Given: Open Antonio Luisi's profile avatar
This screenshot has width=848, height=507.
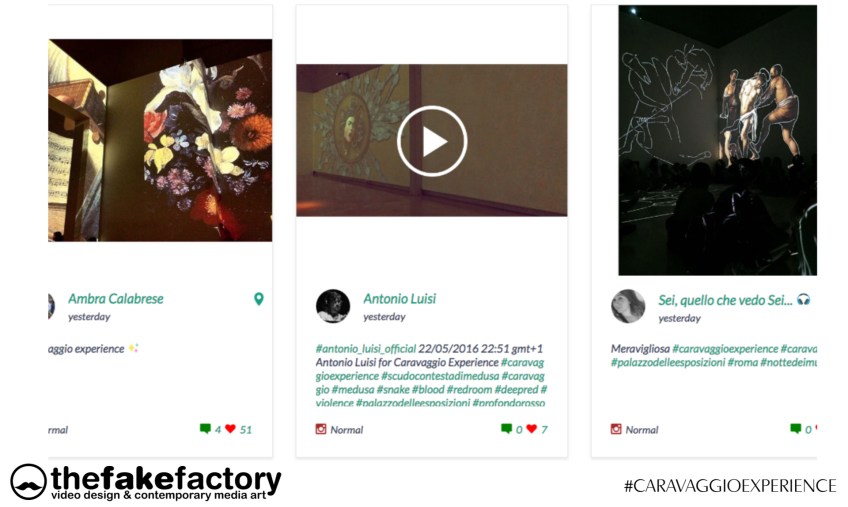Looking at the screenshot, I should 333,306.
